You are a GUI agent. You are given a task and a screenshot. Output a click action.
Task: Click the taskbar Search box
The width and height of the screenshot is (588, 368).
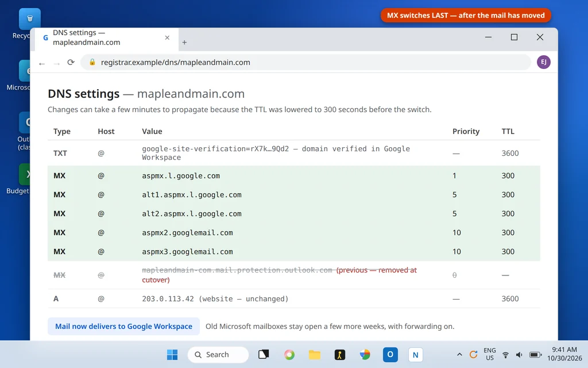(x=218, y=354)
